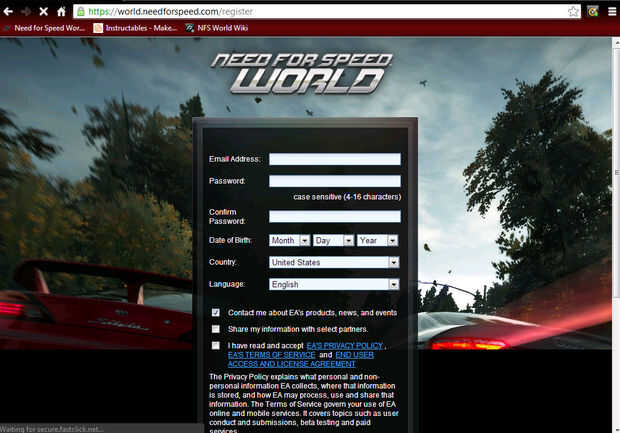Click 'case sensitive (4-16 characters)' hint text
The height and width of the screenshot is (433, 620).
[347, 197]
